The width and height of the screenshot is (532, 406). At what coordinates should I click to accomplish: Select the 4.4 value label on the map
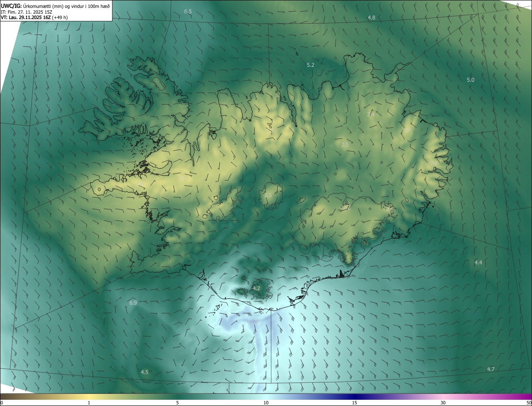click(x=478, y=262)
